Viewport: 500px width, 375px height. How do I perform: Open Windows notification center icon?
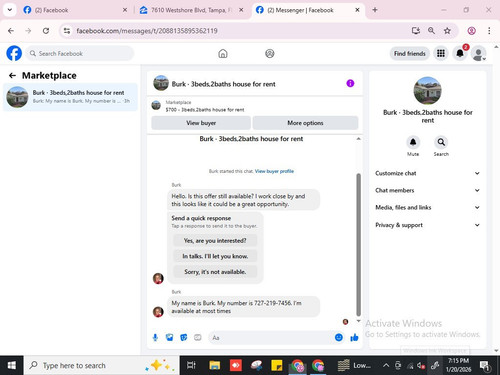pyautogui.click(x=485, y=366)
